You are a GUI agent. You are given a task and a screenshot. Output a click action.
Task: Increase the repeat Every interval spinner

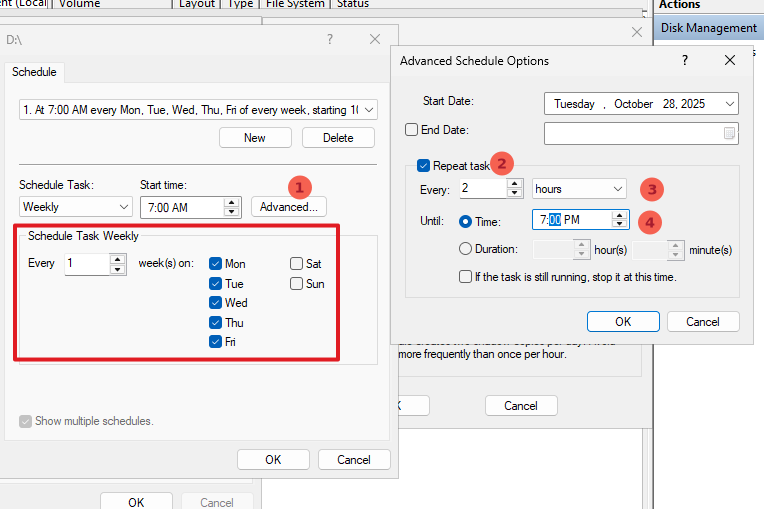515,184
